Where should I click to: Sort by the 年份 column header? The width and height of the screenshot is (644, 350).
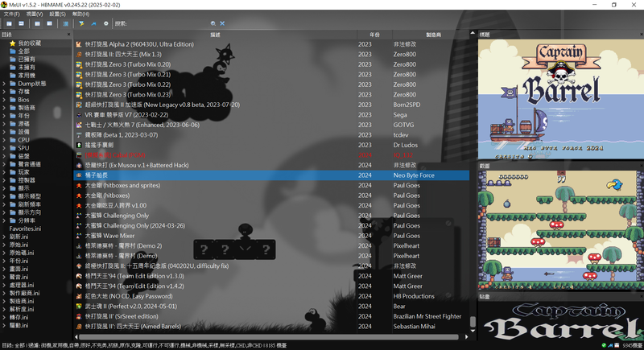click(x=374, y=35)
